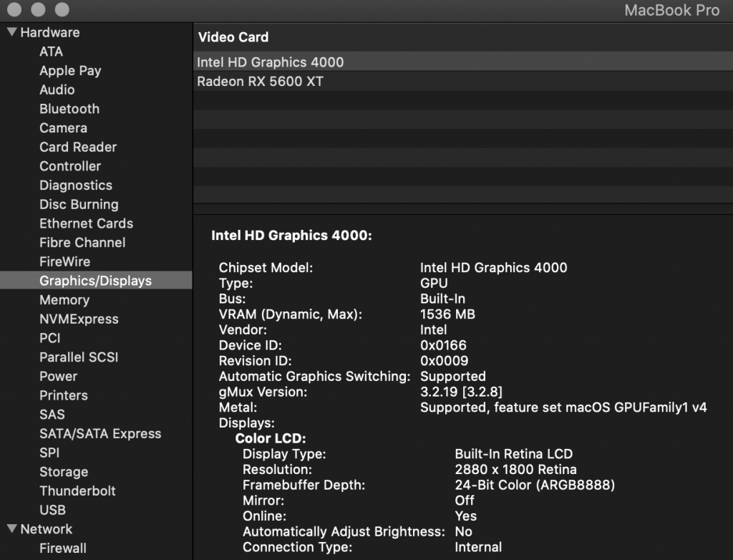Screen dimensions: 733x560
Task: Open USB device information
Action: (52, 510)
